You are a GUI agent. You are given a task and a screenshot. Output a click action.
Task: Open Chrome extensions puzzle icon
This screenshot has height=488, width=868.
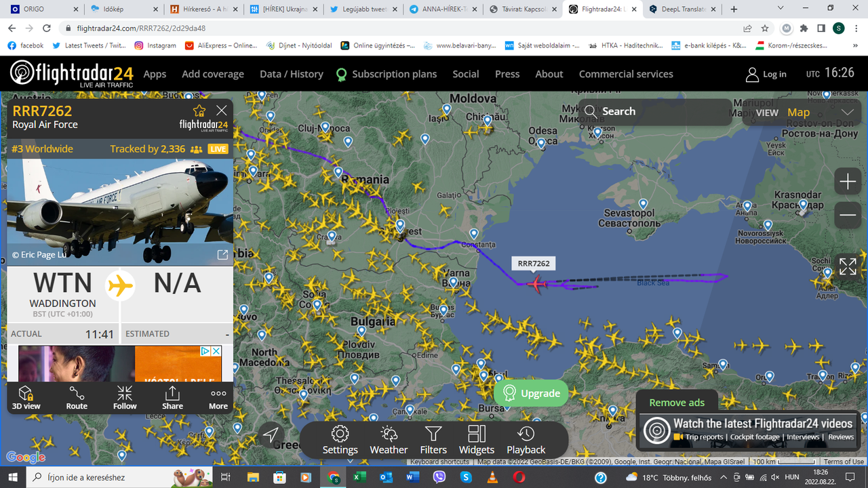[x=804, y=28]
